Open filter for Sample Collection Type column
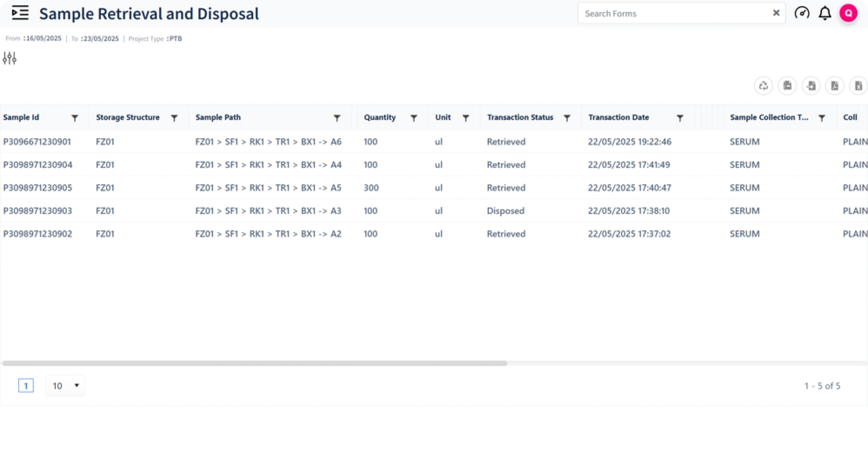 click(822, 118)
